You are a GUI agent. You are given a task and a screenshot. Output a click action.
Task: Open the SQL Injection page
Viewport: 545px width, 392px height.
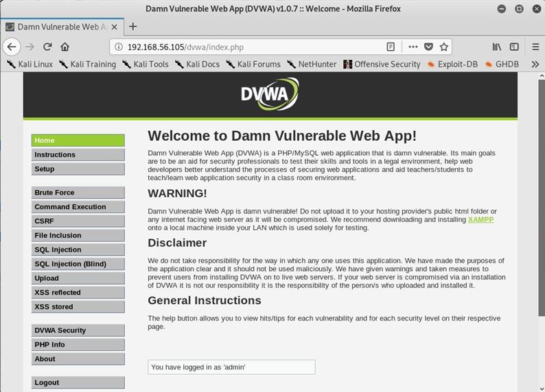click(x=78, y=249)
